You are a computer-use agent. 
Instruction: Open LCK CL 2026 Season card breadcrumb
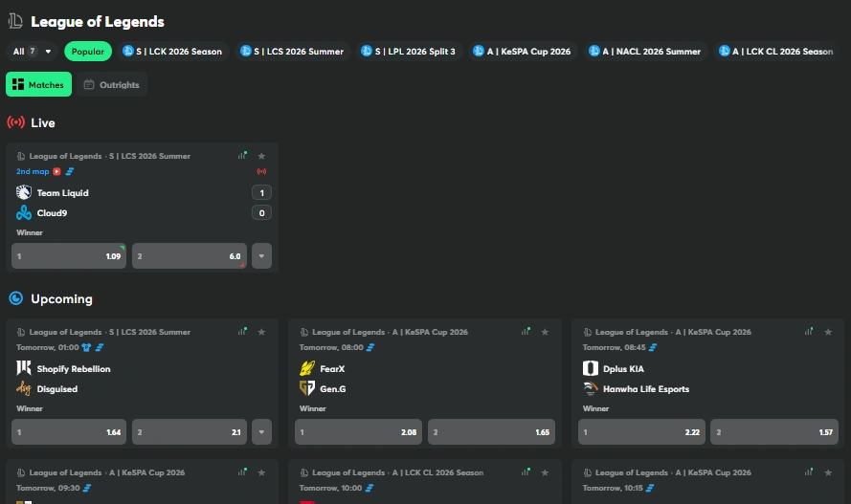(398, 472)
